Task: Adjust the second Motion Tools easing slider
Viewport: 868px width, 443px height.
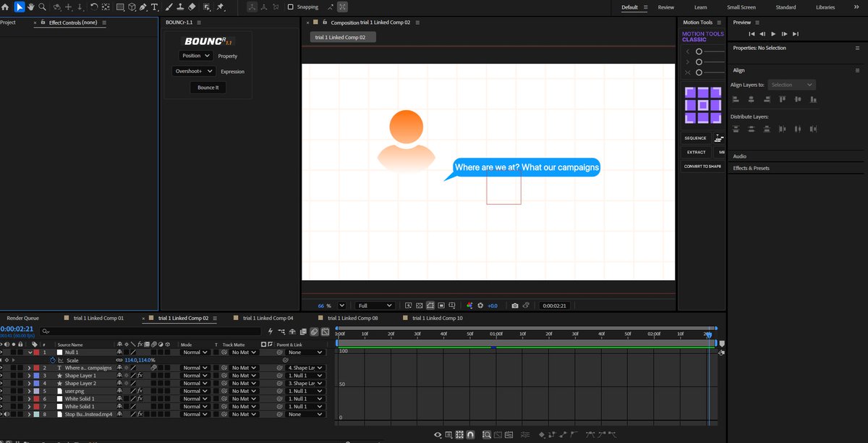Action: coord(699,62)
